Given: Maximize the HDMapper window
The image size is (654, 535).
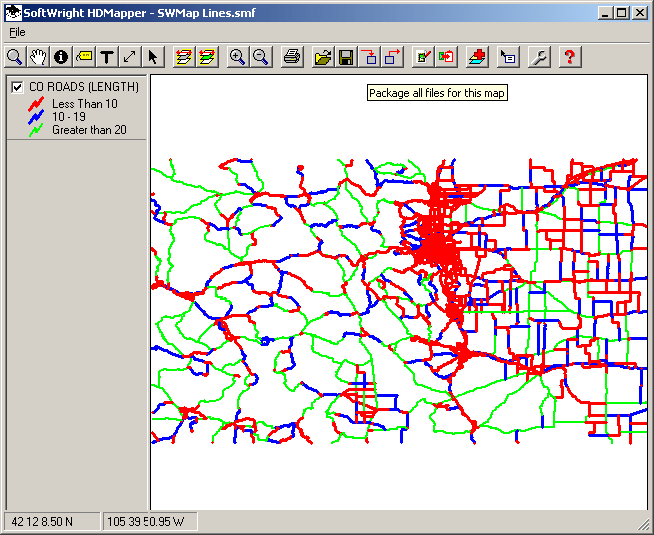Looking at the screenshot, I should [x=621, y=13].
